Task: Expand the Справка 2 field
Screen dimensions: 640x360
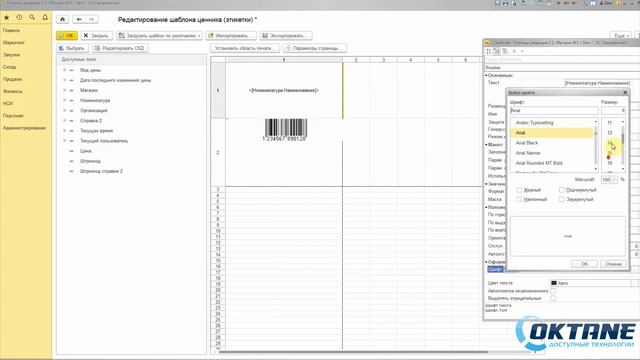Action: [x=64, y=121]
